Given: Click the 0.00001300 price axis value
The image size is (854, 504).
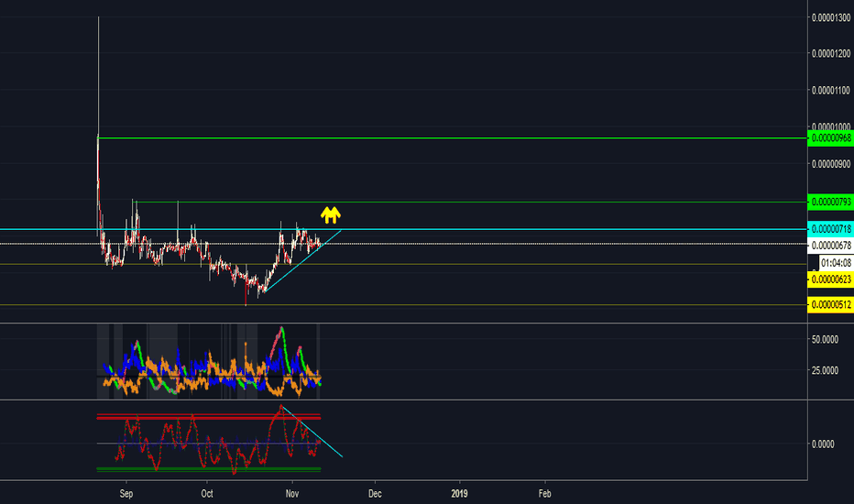Looking at the screenshot, I should (x=830, y=18).
